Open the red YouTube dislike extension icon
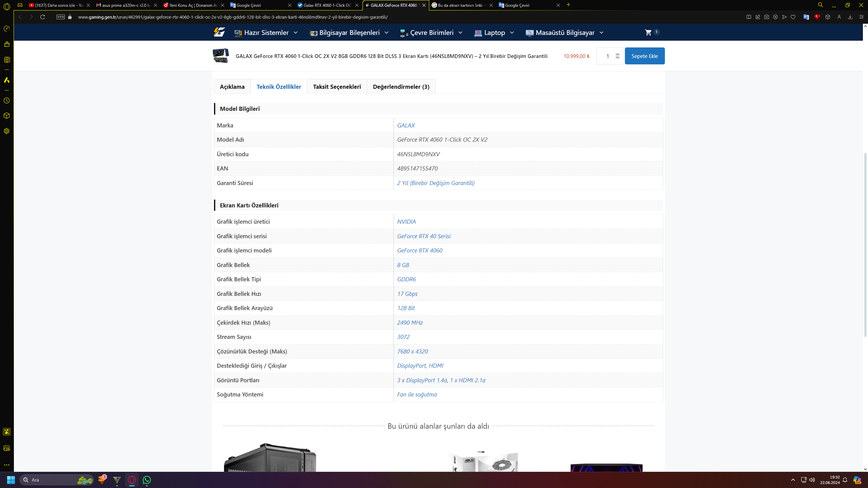Image resolution: width=868 pixels, height=488 pixels. click(817, 17)
